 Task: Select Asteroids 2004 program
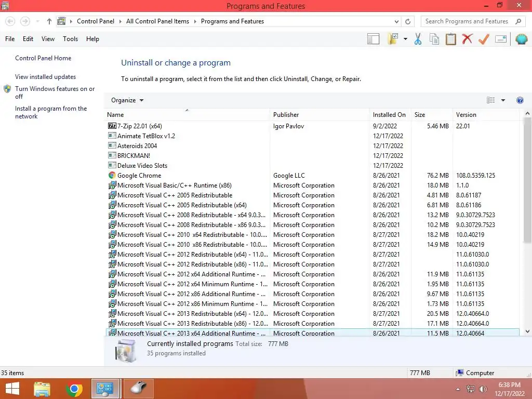312,145
